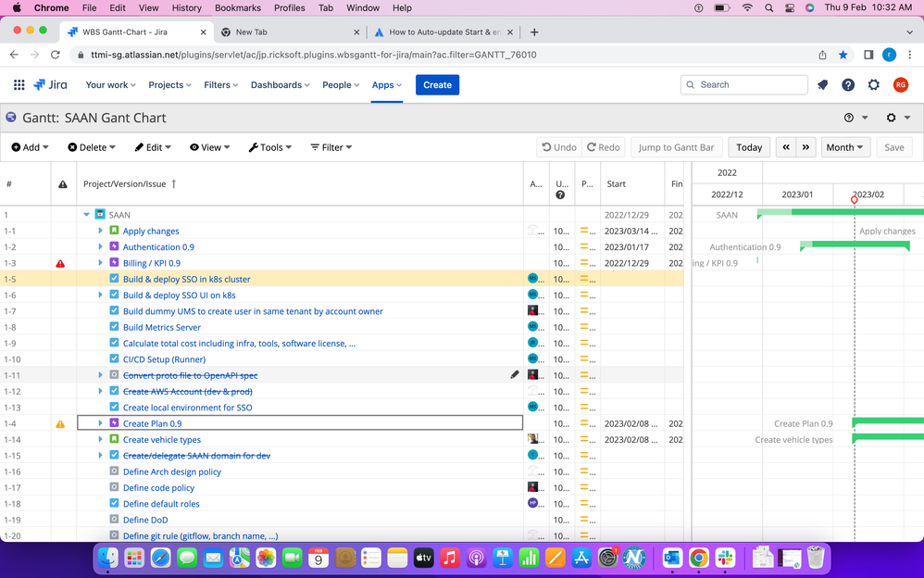Click the yellow warning icon beside Create Plan 0.9
This screenshot has width=924, height=578.
tap(59, 423)
